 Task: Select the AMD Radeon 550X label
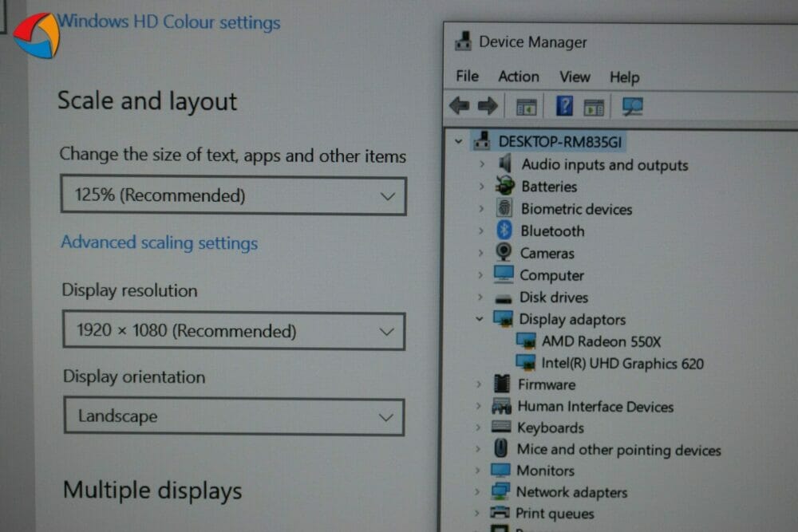[x=601, y=341]
